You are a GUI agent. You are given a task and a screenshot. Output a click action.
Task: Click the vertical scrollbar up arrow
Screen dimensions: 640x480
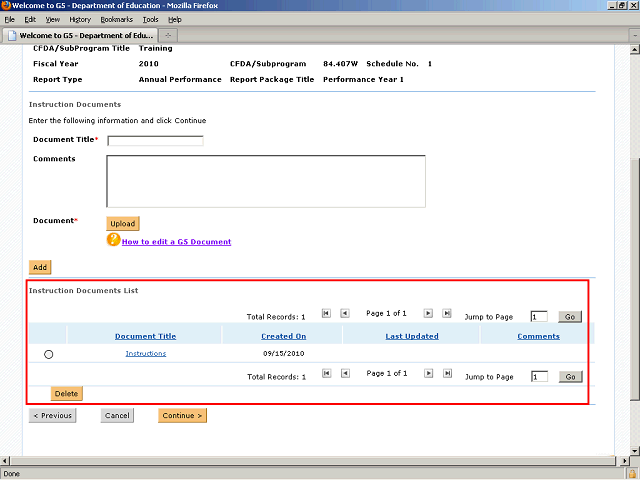[x=635, y=50]
